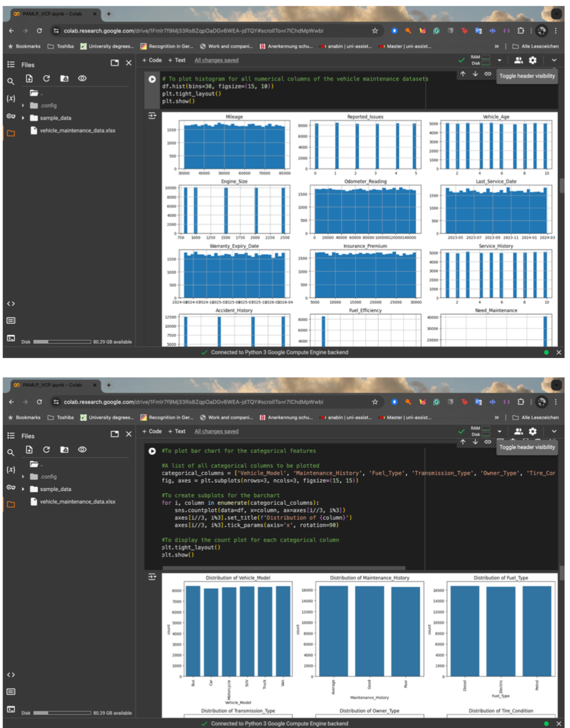Image resolution: width=570 pixels, height=728 pixels.
Task: Expand the sample_data folder in upper window
Action: click(23, 118)
